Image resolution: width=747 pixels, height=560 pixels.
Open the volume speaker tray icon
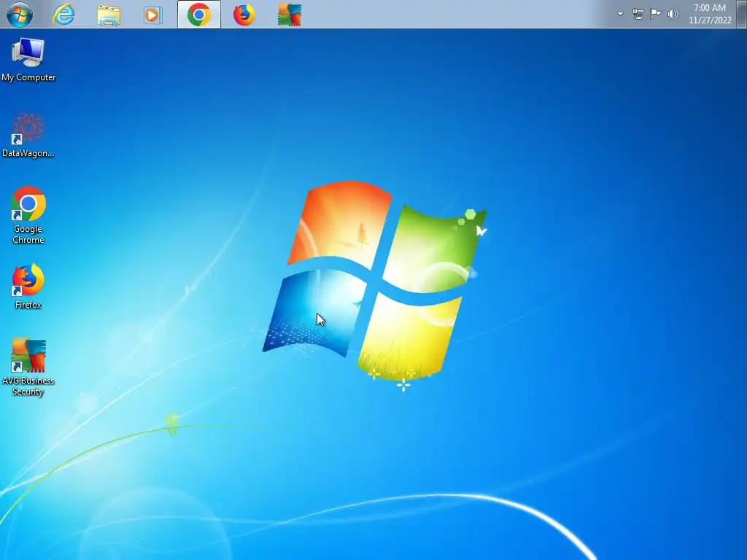673,14
